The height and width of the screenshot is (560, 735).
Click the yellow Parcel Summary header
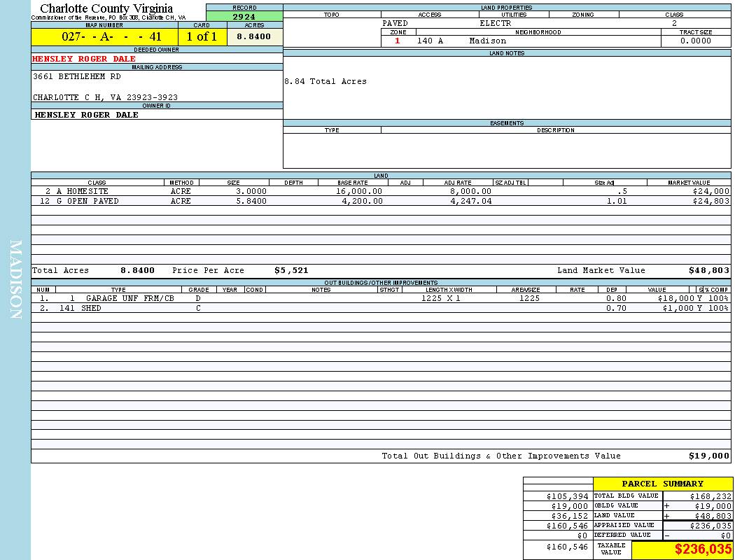[662, 484]
